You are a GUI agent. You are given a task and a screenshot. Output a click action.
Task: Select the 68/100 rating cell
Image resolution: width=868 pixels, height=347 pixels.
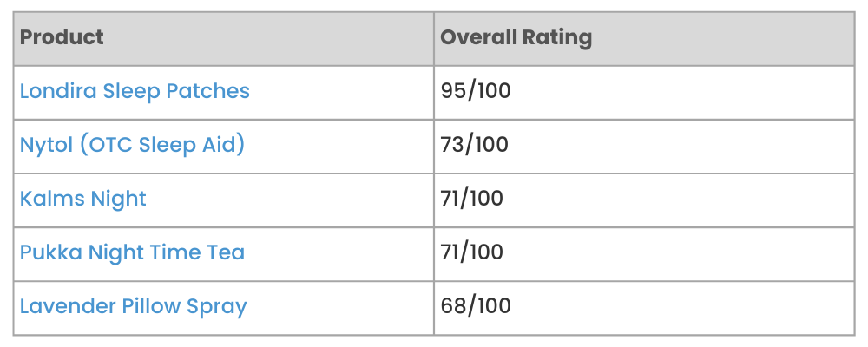click(476, 306)
